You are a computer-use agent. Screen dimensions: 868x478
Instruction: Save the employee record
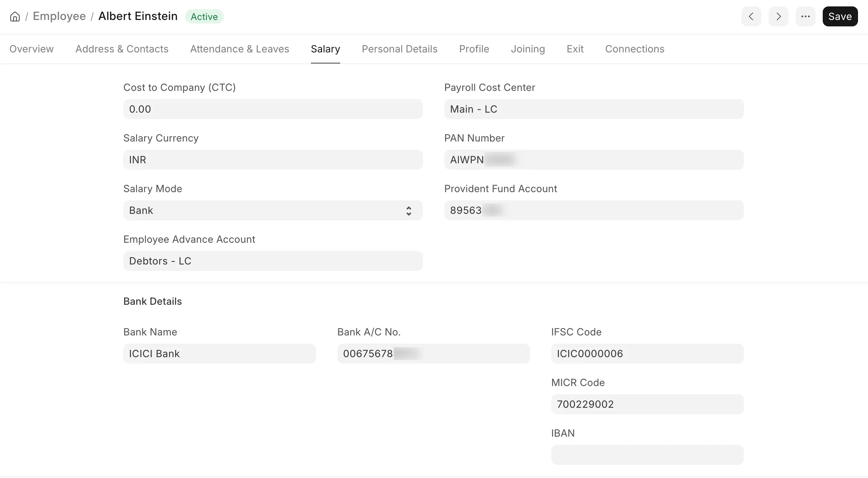840,16
